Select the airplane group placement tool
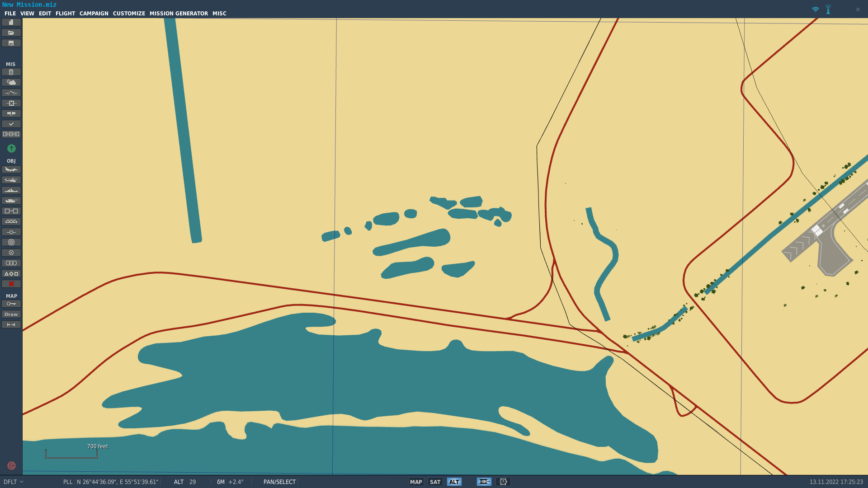The height and width of the screenshot is (488, 868). [11, 169]
